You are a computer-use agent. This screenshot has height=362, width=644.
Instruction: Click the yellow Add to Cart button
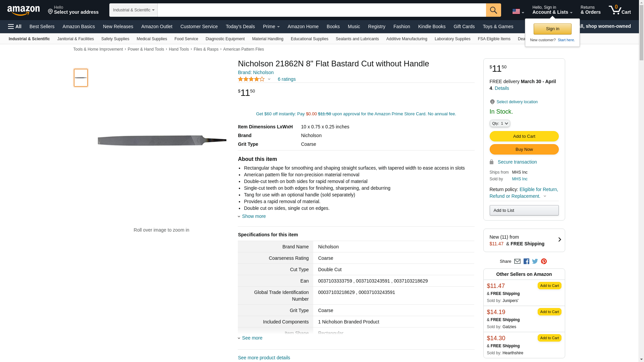click(x=524, y=136)
